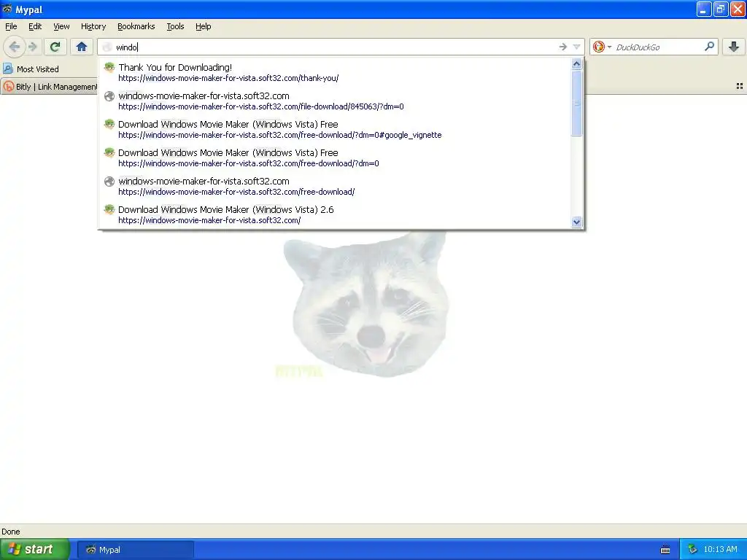The height and width of the screenshot is (560, 747).
Task: Click the DuckDuckGo engine logo
Action: (x=599, y=47)
